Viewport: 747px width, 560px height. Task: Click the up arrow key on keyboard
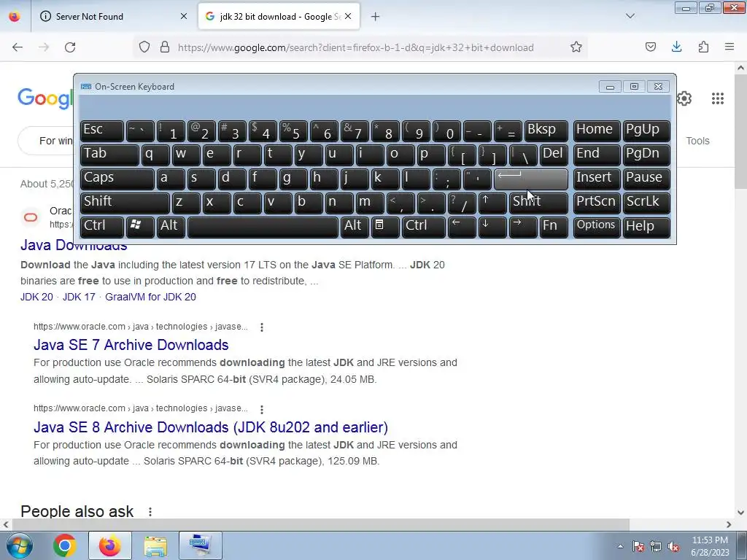click(492, 203)
